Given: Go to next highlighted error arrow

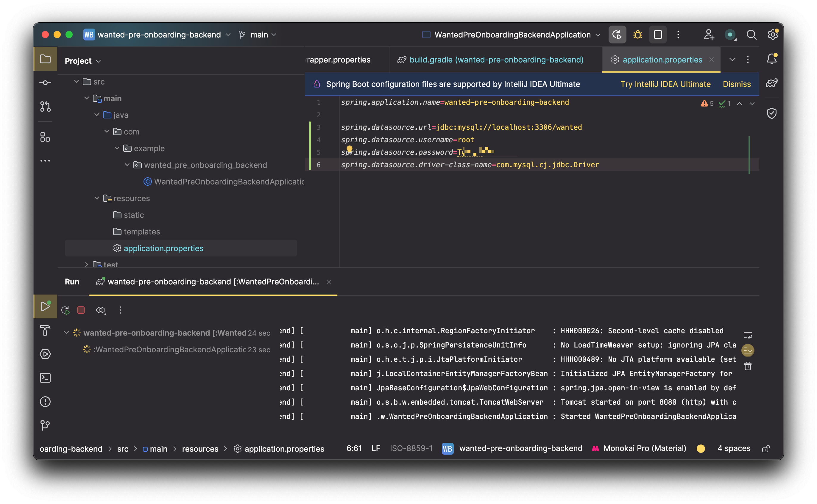Looking at the screenshot, I should point(752,104).
